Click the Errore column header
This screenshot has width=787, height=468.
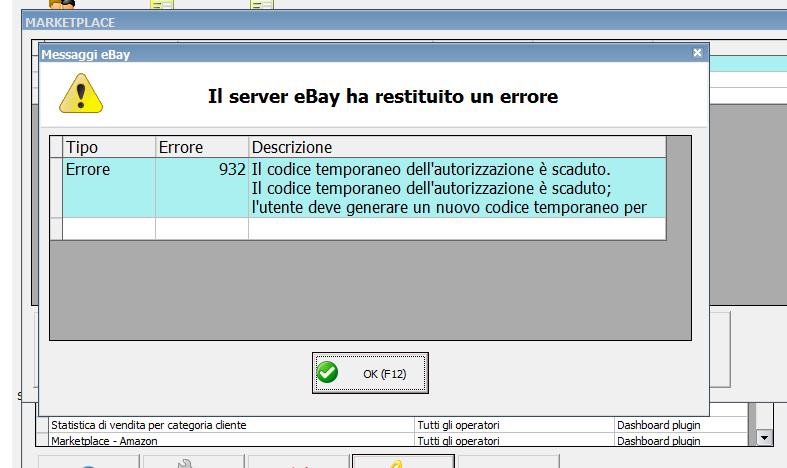click(x=202, y=147)
